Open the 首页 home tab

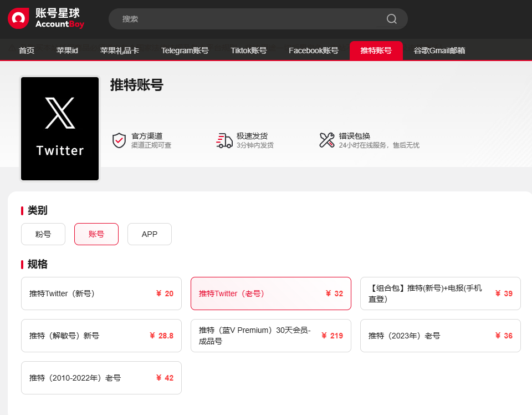[x=27, y=50]
